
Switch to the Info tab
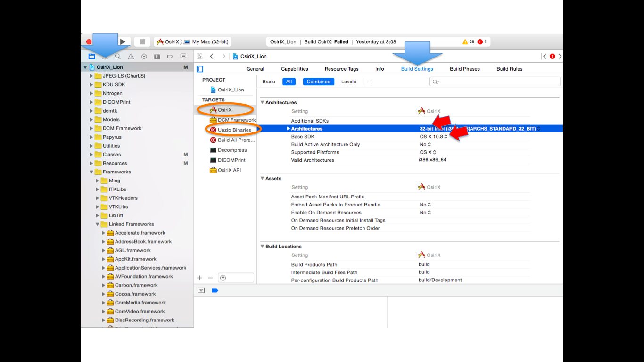[x=380, y=69]
